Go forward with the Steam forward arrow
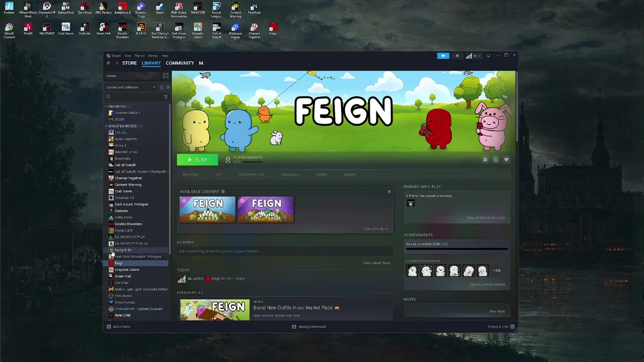Viewport: 644px width, 362px height. [x=116, y=63]
